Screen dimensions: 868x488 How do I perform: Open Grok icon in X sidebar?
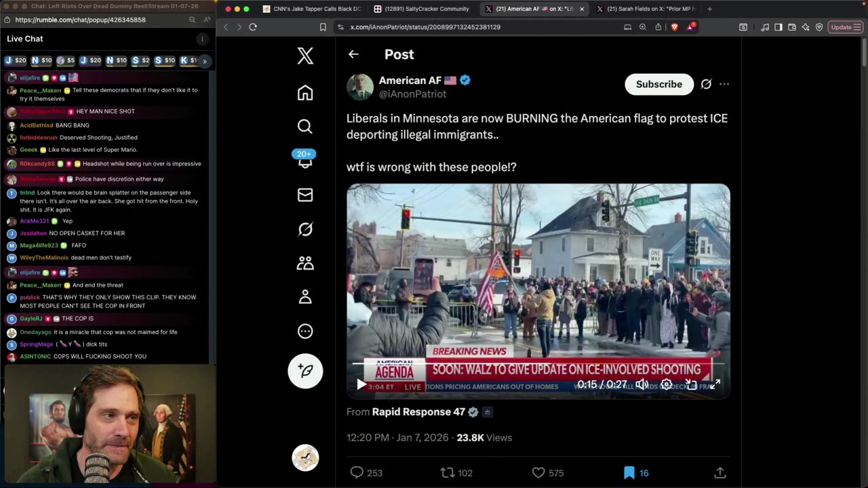305,230
